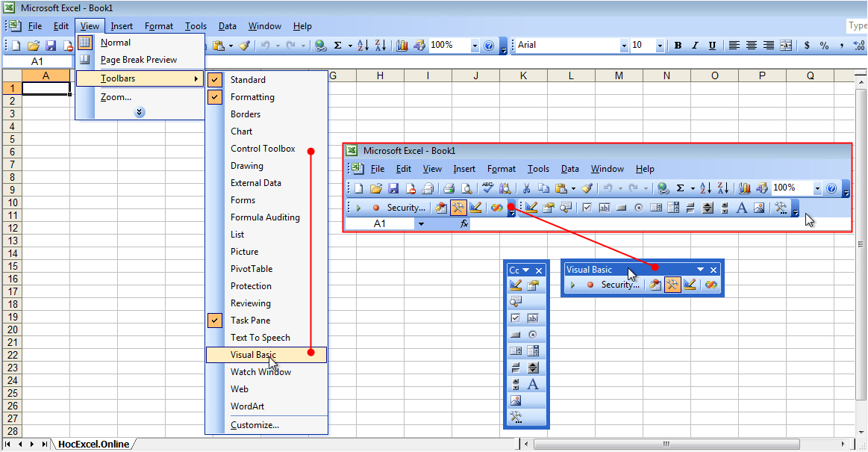This screenshot has width=868, height=452.
Task: Select the AutoSum icon on the Standard toolbar
Action: pos(338,45)
